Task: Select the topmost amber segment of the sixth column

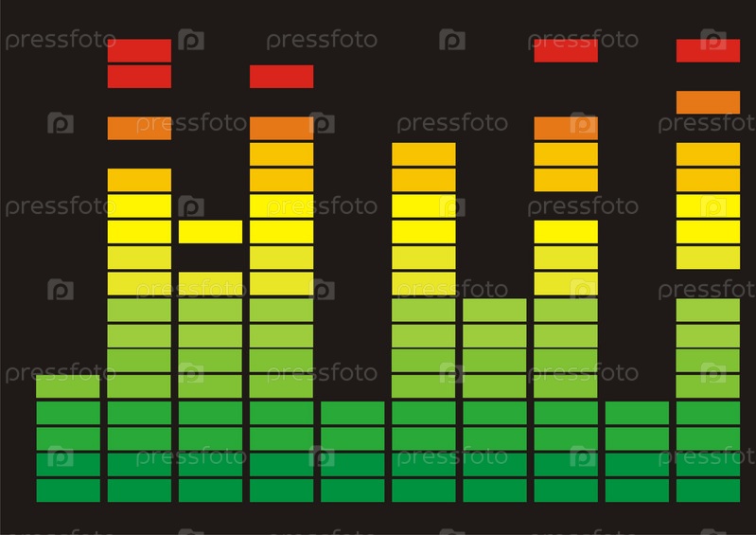Action: [424, 153]
